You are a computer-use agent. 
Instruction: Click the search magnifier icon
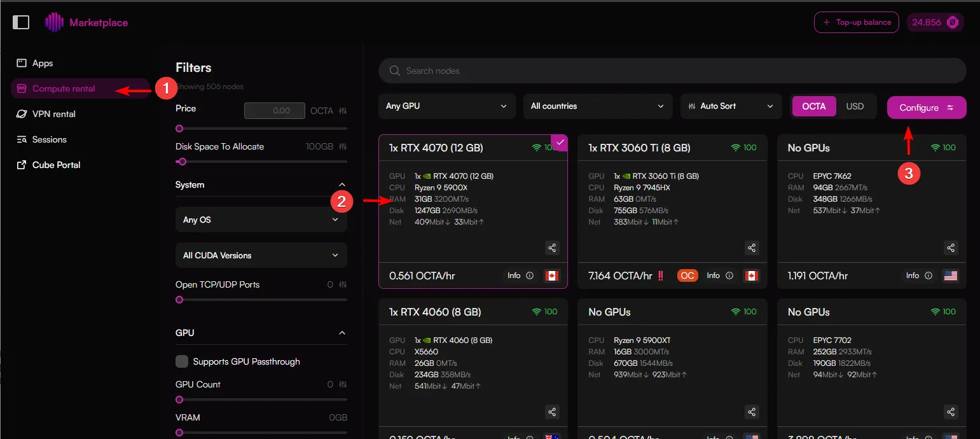click(395, 71)
